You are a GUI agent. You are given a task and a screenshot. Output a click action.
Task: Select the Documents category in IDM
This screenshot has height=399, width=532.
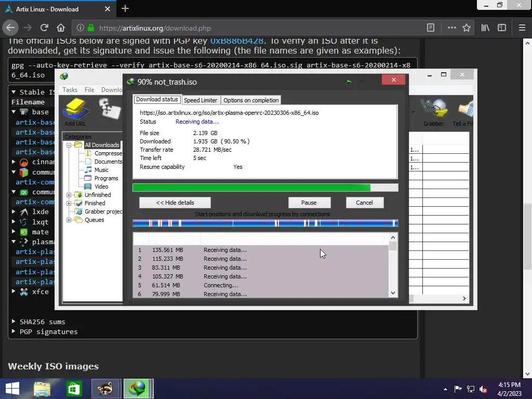coord(104,162)
